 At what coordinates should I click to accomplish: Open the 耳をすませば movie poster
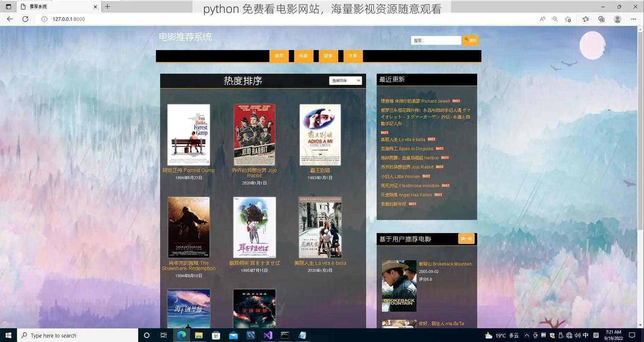pyautogui.click(x=254, y=227)
